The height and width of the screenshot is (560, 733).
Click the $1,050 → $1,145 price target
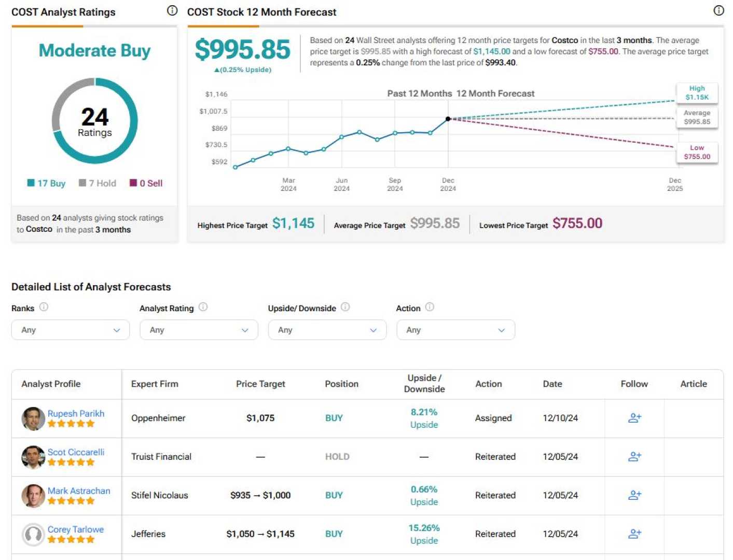pyautogui.click(x=260, y=534)
